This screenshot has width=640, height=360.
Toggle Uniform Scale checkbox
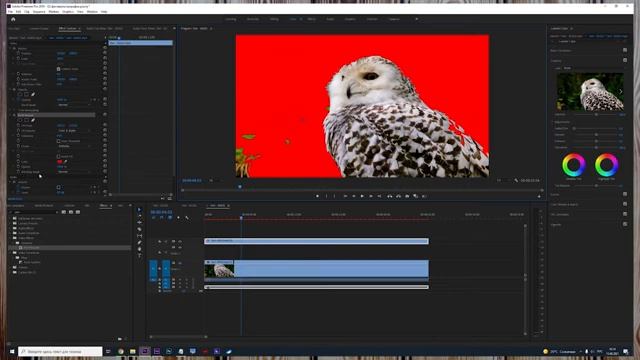coord(58,69)
